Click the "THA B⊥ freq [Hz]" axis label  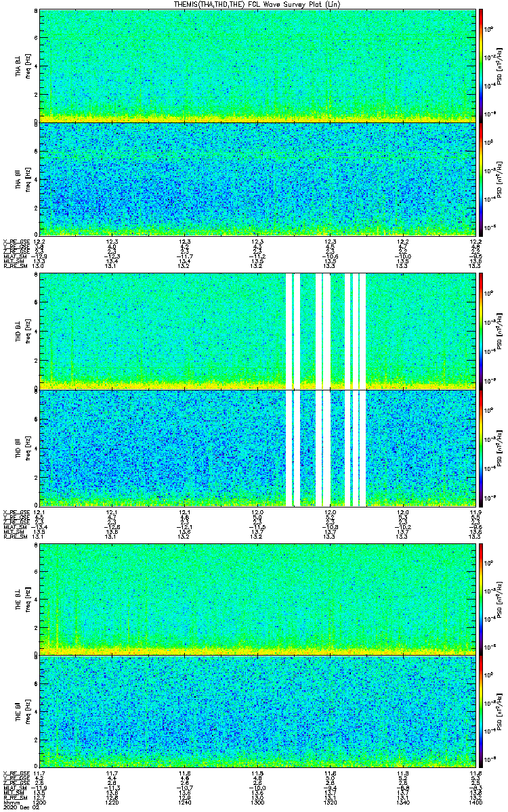tap(22, 66)
